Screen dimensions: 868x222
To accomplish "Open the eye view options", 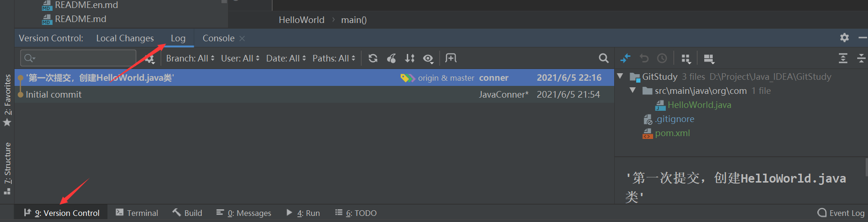I will tap(428, 59).
